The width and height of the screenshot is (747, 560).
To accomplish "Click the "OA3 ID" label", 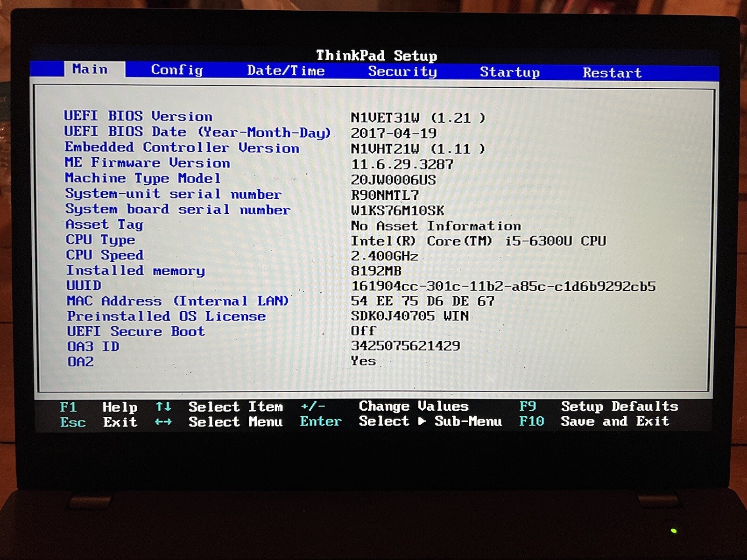I will tap(93, 347).
